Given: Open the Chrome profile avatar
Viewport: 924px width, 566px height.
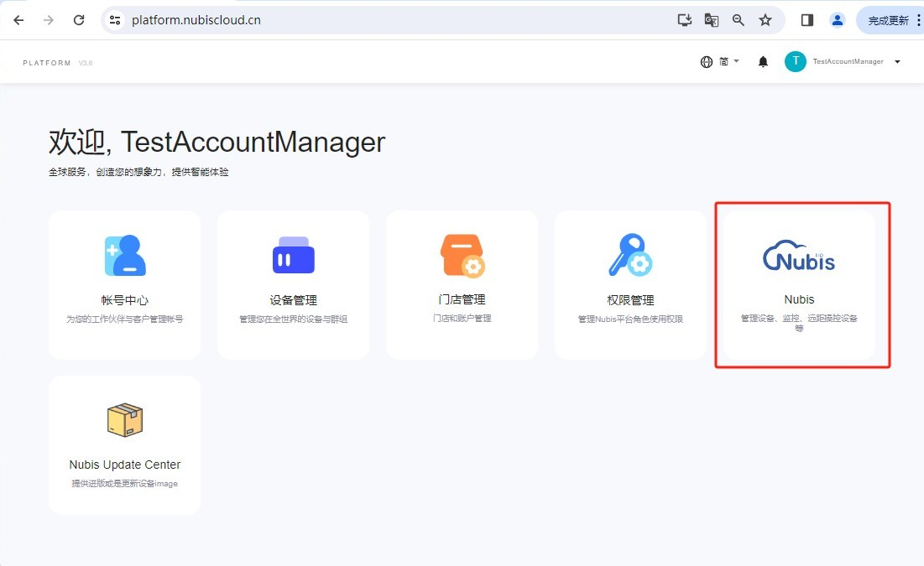Looking at the screenshot, I should 837,20.
